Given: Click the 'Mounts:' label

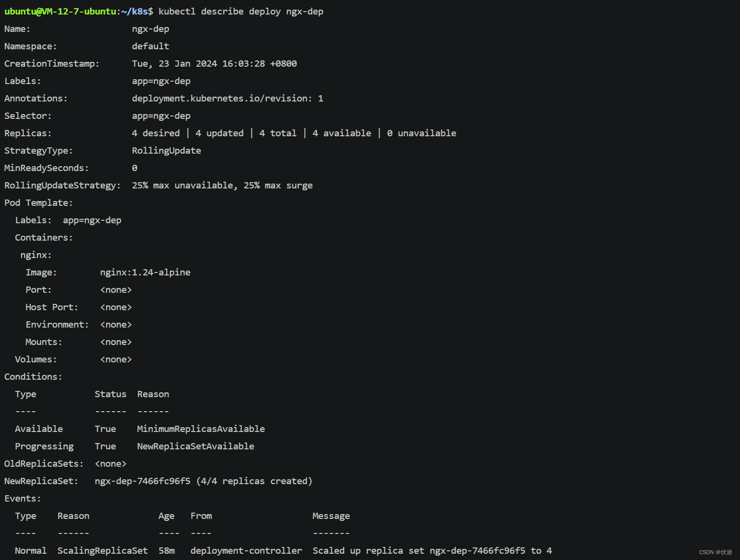Looking at the screenshot, I should (x=44, y=342).
